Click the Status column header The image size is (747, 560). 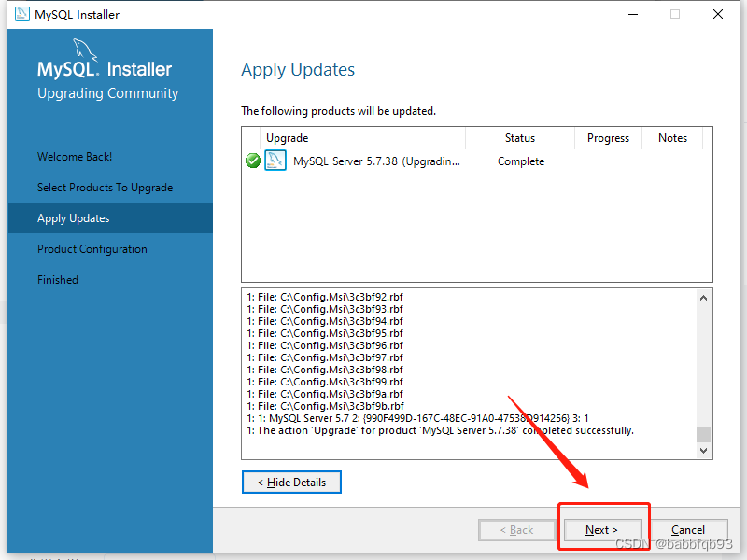click(x=520, y=138)
